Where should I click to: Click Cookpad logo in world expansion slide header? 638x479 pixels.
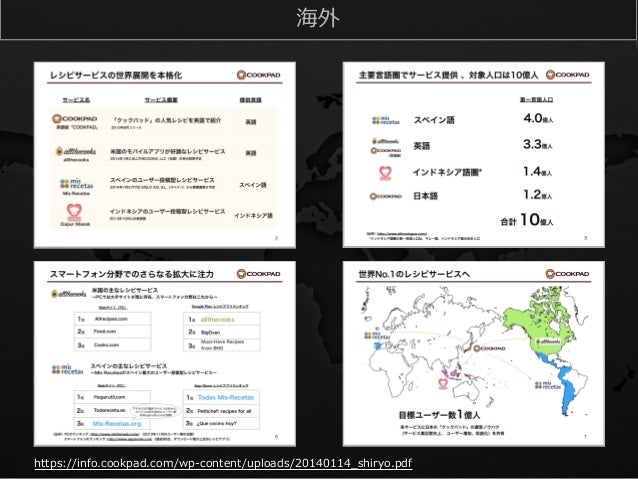[x=259, y=75]
